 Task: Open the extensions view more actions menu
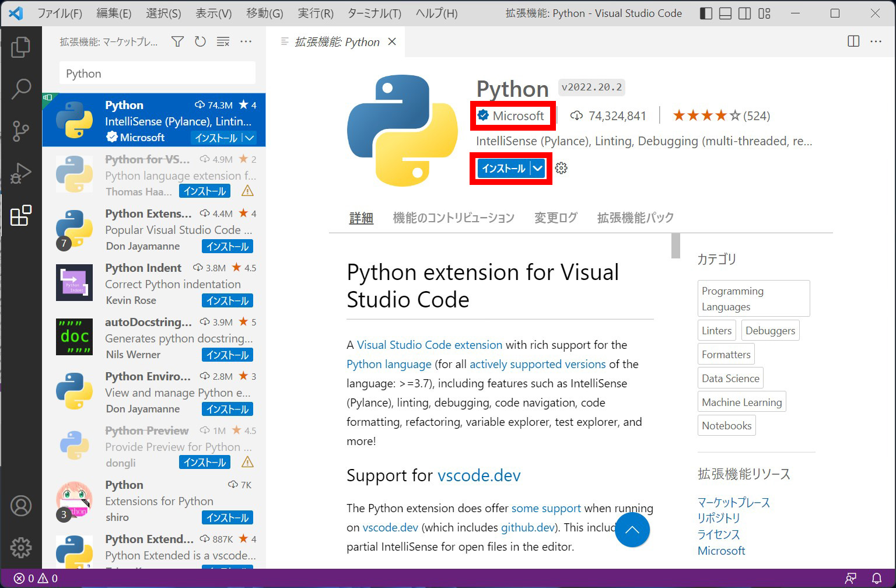coord(246,41)
